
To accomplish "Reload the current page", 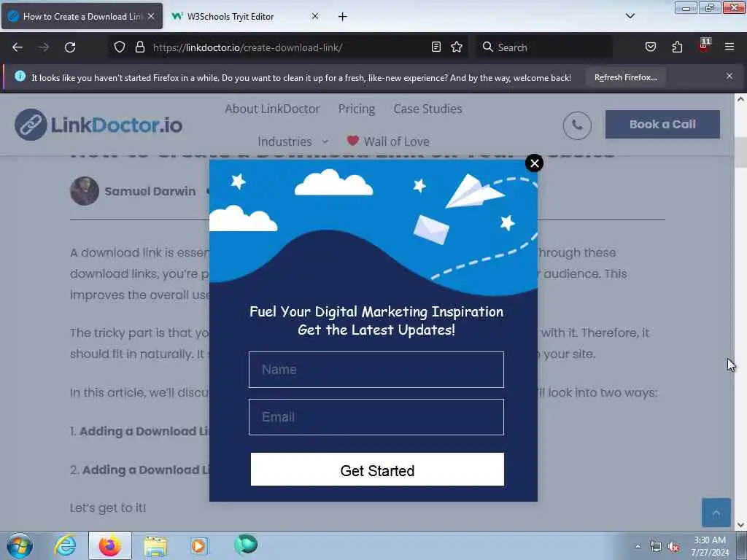I will coord(70,47).
